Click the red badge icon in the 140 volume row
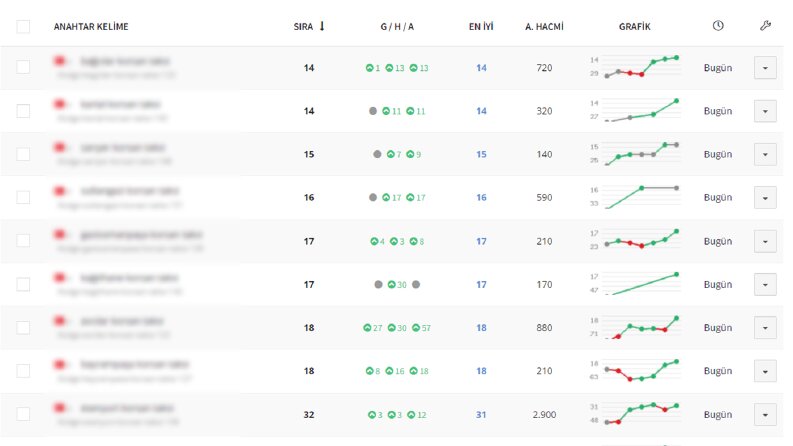The height and width of the screenshot is (446, 793). 60,147
